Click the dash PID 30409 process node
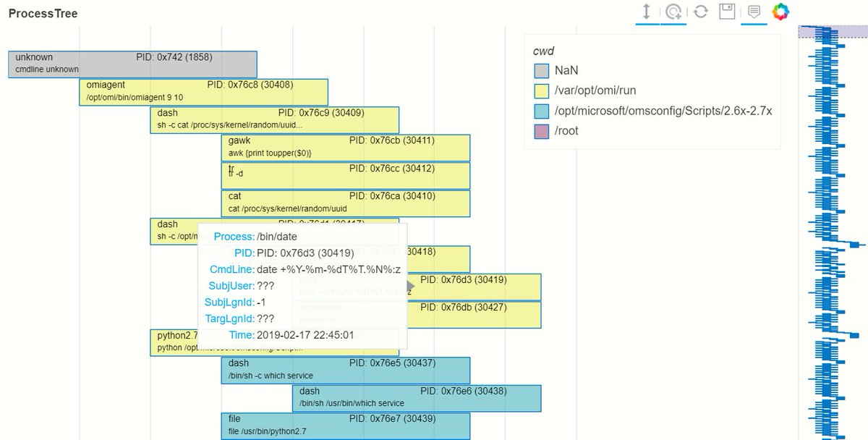The height and width of the screenshot is (440, 868). coord(274,120)
